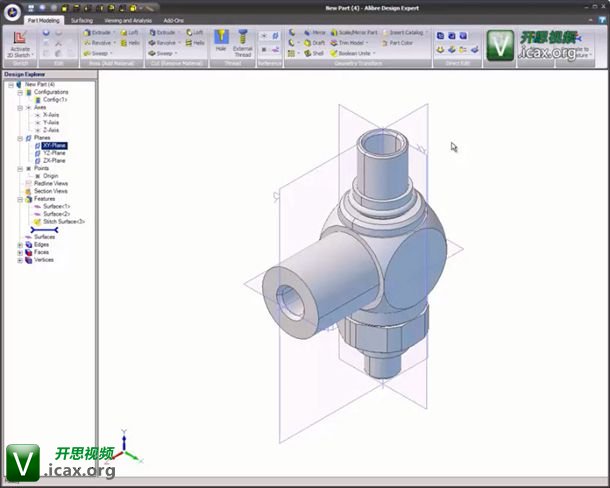Expand the Edges tree node
The height and width of the screenshot is (488, 610).
tap(20, 245)
